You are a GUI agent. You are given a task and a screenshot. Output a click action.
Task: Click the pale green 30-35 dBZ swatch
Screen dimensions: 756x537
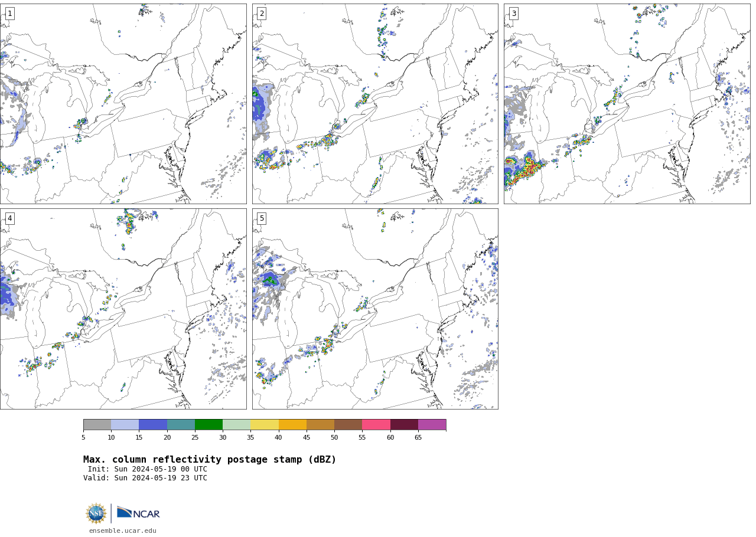237,425
